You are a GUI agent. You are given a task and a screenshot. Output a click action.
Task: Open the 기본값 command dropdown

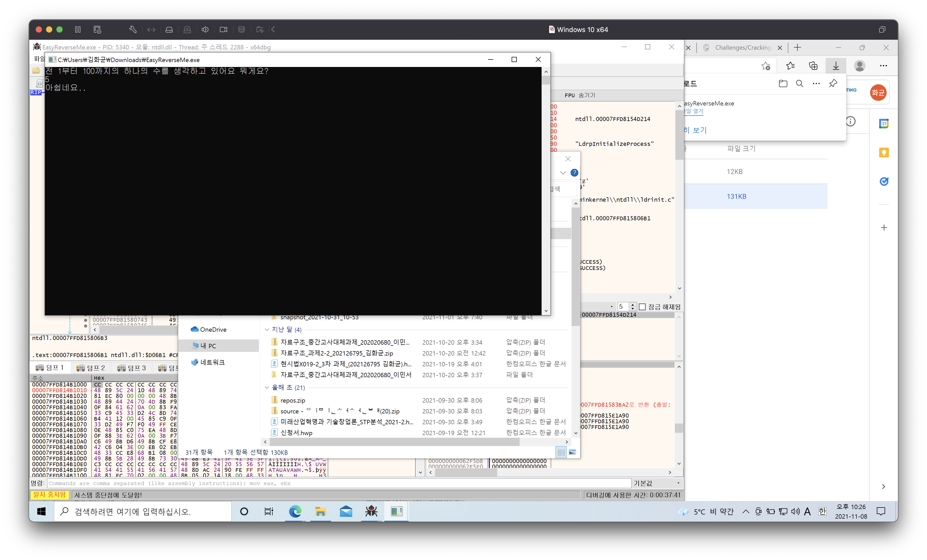tap(656, 483)
